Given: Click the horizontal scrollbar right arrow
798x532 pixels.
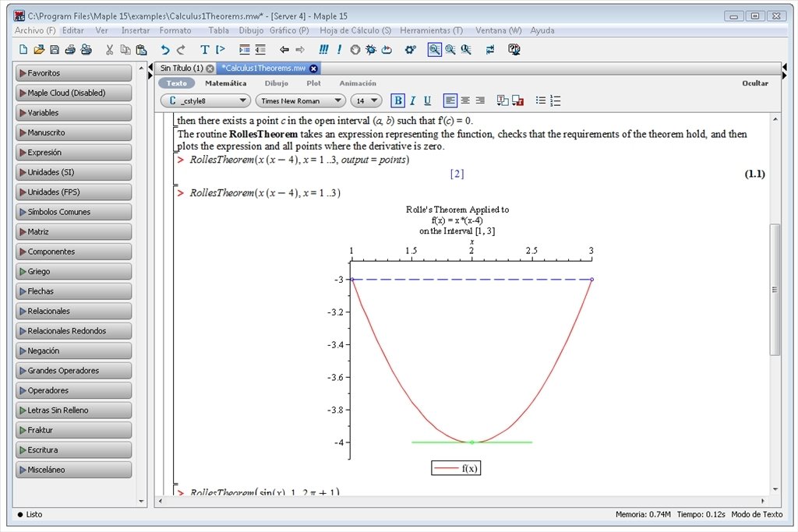Looking at the screenshot, I should pos(763,501).
